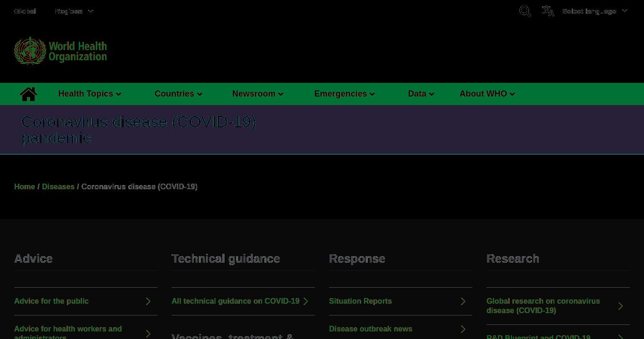644x339 pixels.
Task: Open Global research on coronavirus disease link
Action: (x=543, y=306)
